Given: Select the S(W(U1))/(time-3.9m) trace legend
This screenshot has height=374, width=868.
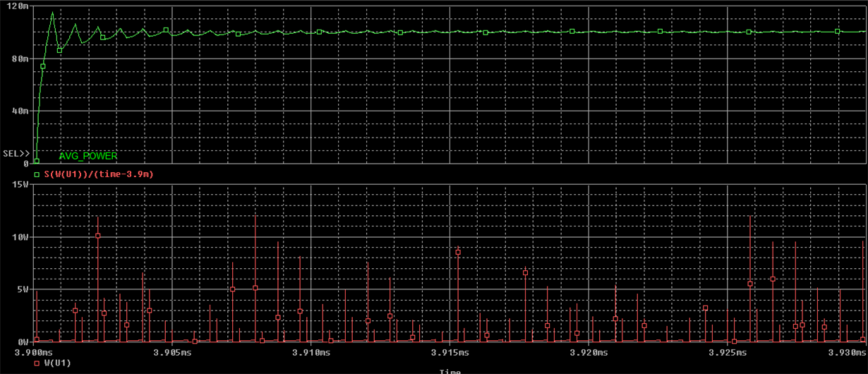Looking at the screenshot, I should click(x=99, y=174).
